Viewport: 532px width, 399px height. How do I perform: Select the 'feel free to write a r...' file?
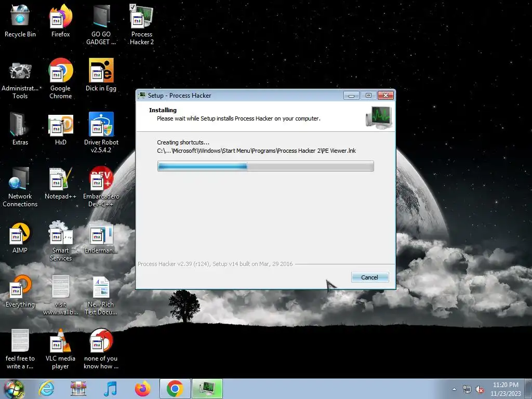[x=20, y=349]
